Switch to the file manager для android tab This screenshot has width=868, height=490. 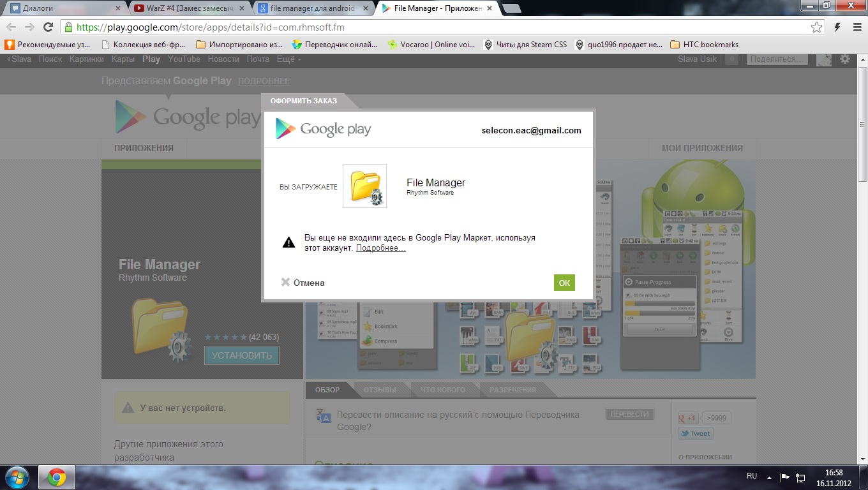tap(312, 8)
